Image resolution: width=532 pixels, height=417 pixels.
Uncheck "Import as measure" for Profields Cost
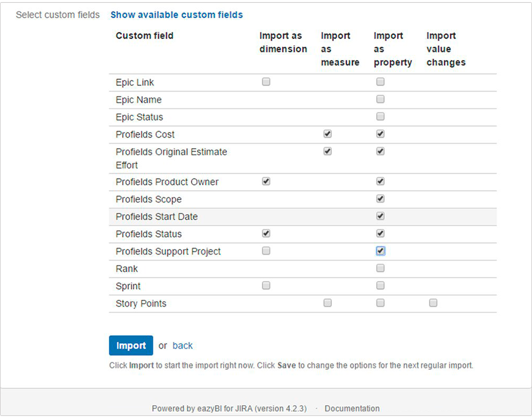coord(328,134)
